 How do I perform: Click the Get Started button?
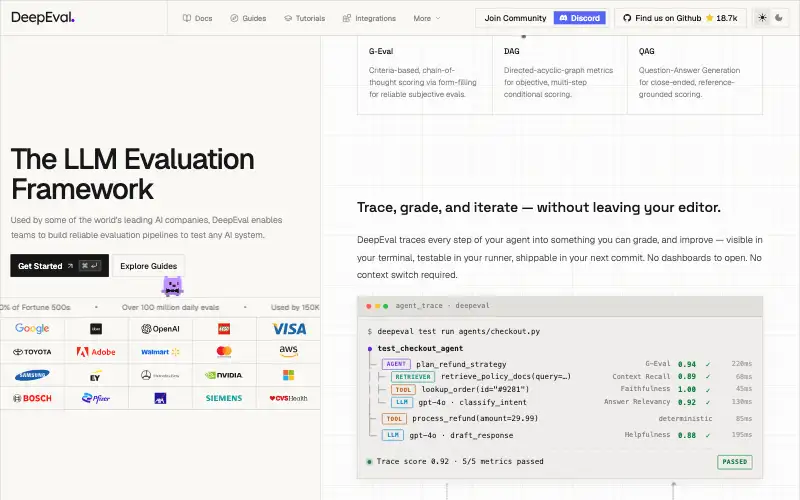(59, 265)
